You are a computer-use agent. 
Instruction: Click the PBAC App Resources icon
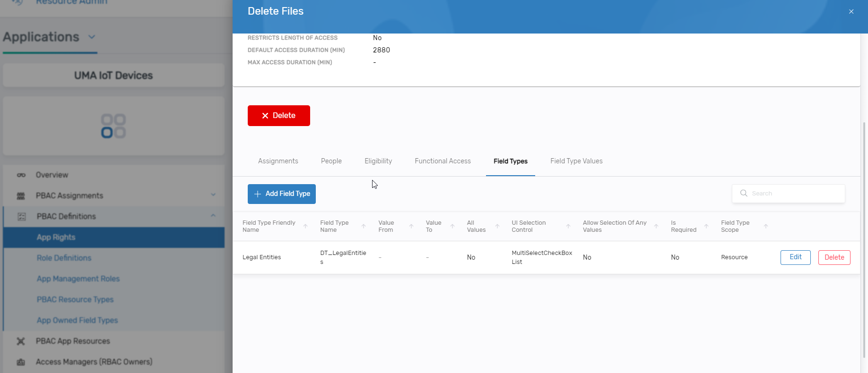[x=21, y=341]
